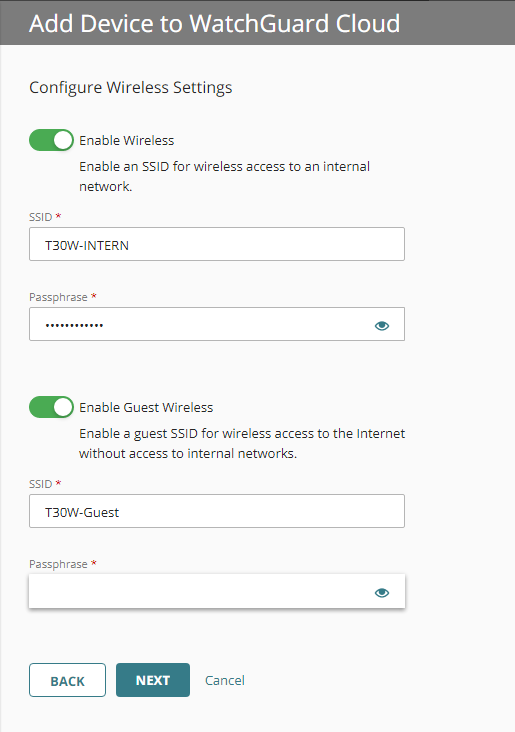Select the Configure Wireless Settings heading

click(x=131, y=88)
